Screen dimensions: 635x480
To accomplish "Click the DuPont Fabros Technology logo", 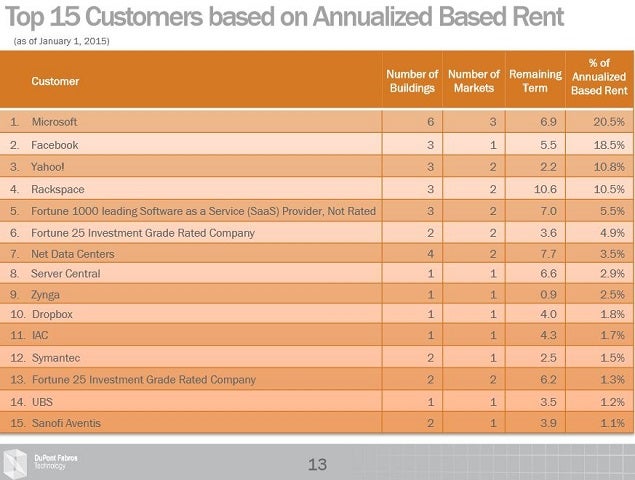I will (x=40, y=462).
